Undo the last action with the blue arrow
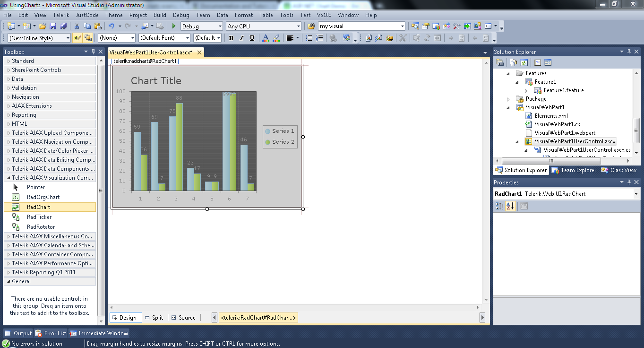Screen dimensions: 644x348 pyautogui.click(x=112, y=26)
